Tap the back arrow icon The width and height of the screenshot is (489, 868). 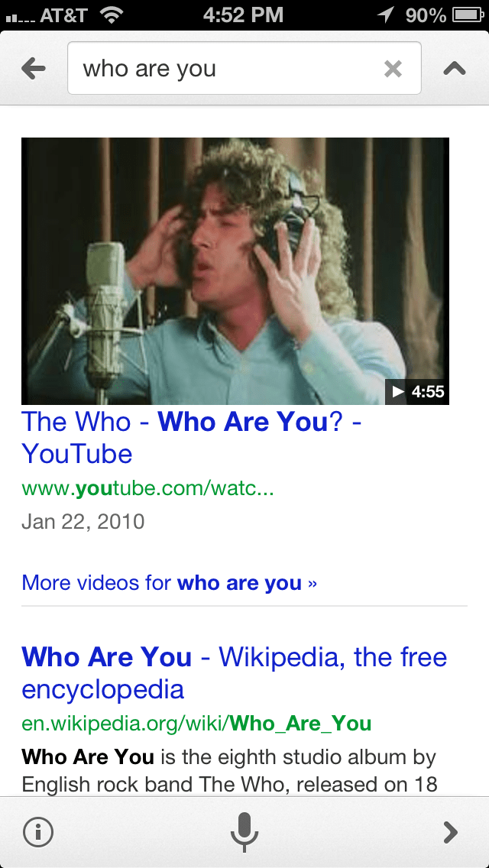33,69
